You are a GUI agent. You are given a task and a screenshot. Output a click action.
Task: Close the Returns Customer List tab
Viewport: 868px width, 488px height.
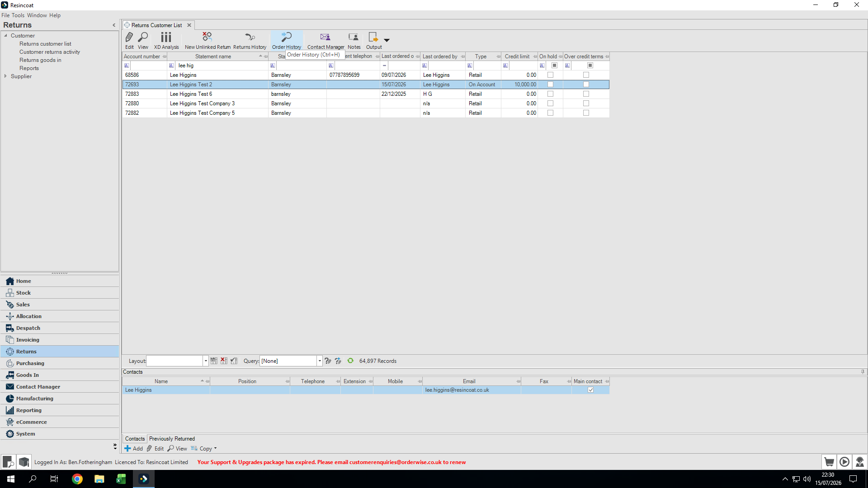[189, 25]
